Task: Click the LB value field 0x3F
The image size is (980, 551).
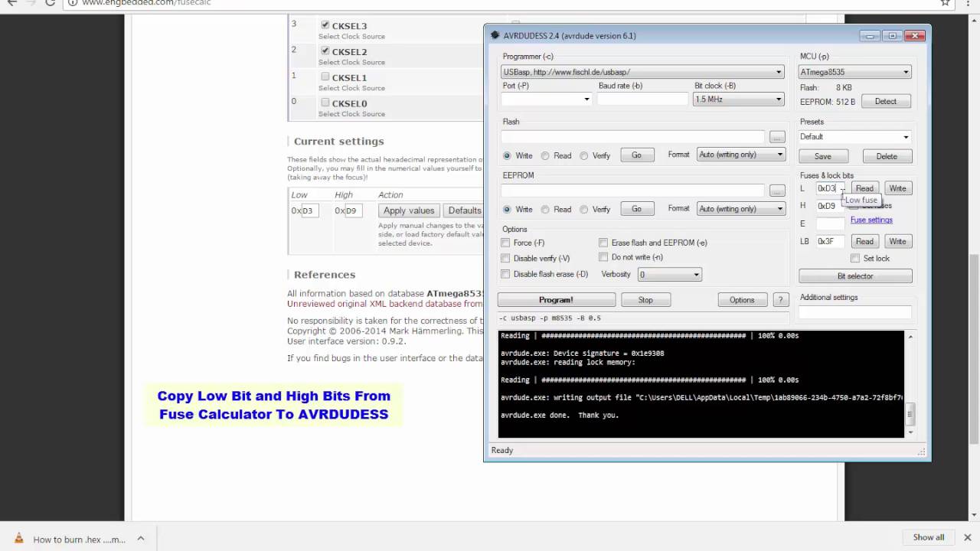Action: point(830,241)
